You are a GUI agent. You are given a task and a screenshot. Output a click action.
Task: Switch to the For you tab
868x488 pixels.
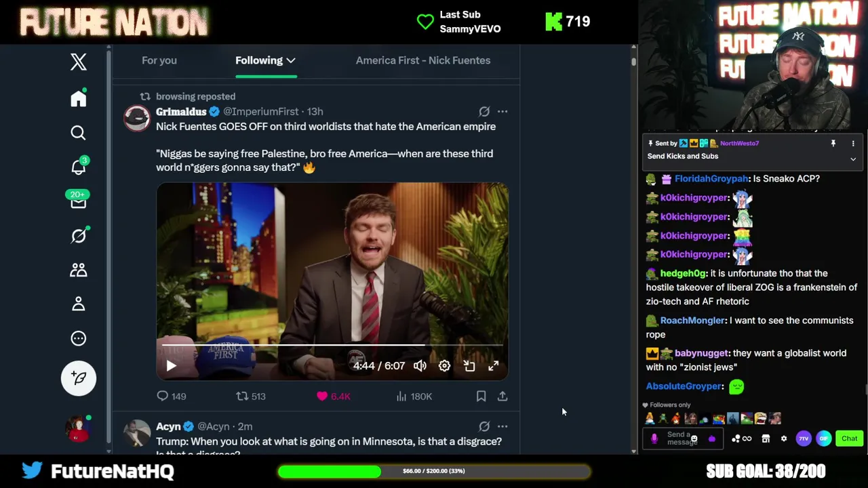[x=159, y=60]
